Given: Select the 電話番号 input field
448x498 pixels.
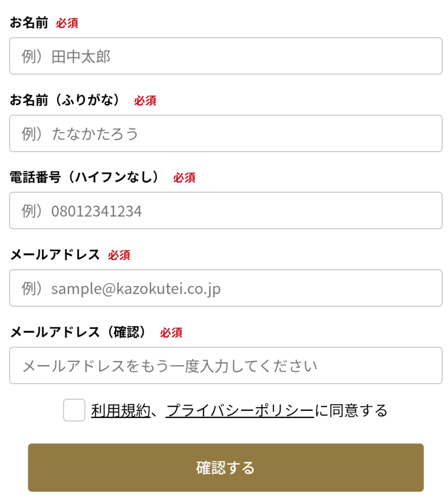Looking at the screenshot, I should [x=225, y=211].
